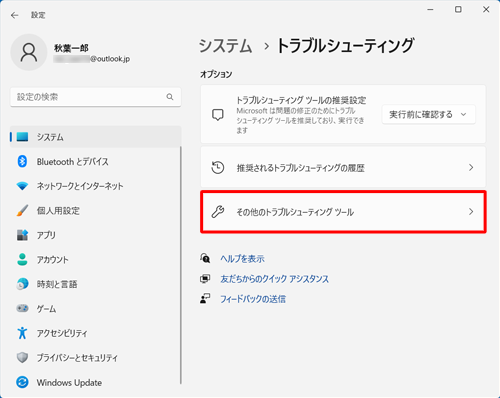The image size is (500, 398).
Task: Open アクセシビリティ settings
Action: pyautogui.click(x=95, y=333)
